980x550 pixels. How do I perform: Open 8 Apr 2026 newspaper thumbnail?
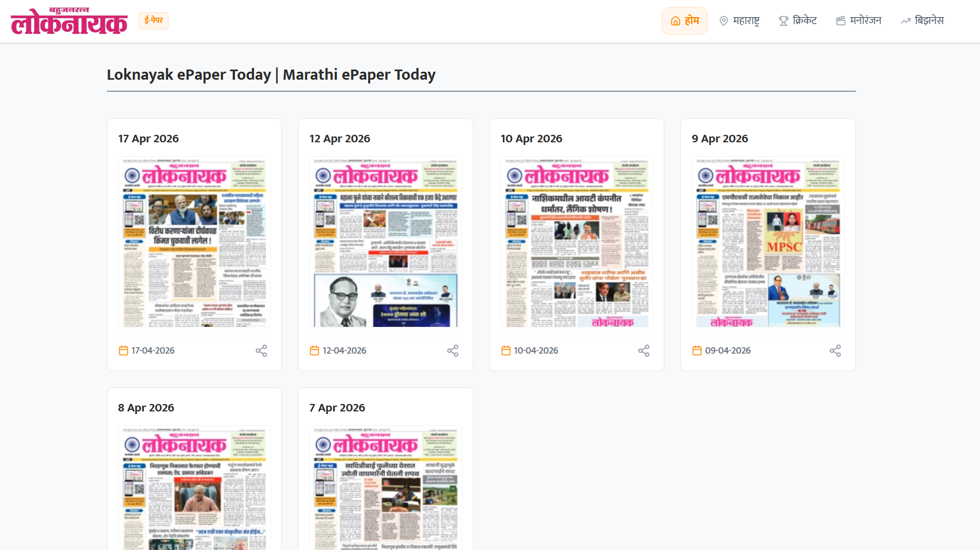point(194,488)
